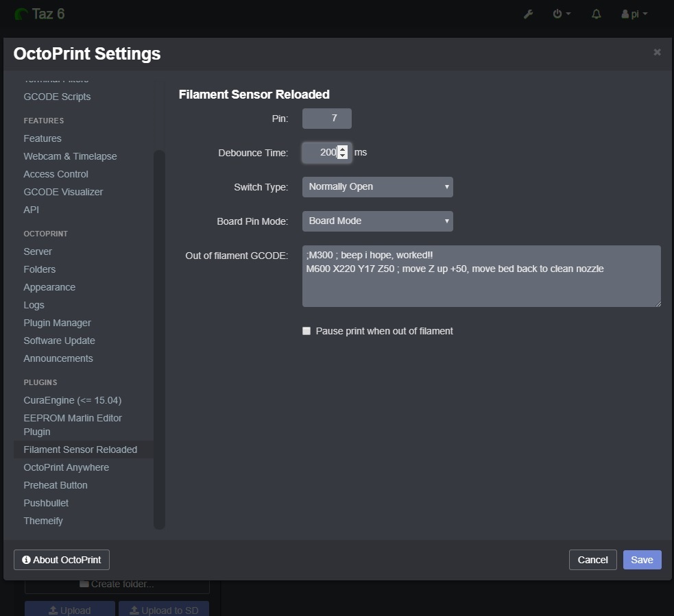This screenshot has width=674, height=616.
Task: Click the Taz 6 title text
Action: pyautogui.click(x=48, y=14)
